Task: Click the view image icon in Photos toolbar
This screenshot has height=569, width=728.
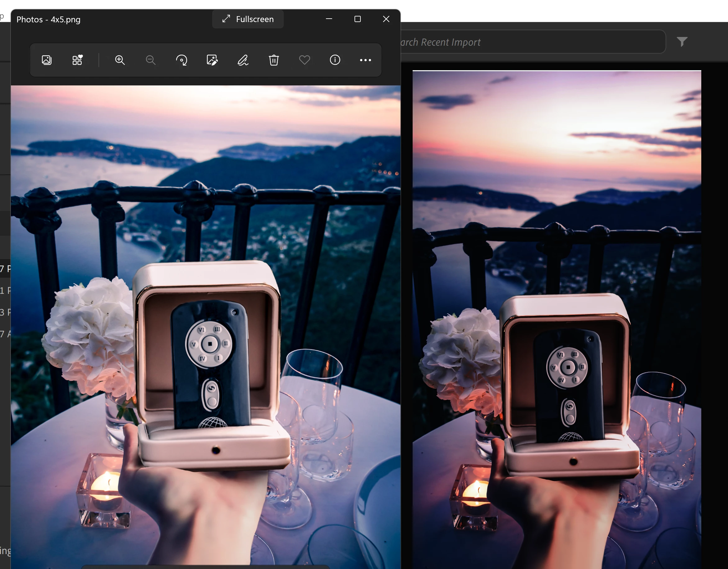Action: coord(47,60)
